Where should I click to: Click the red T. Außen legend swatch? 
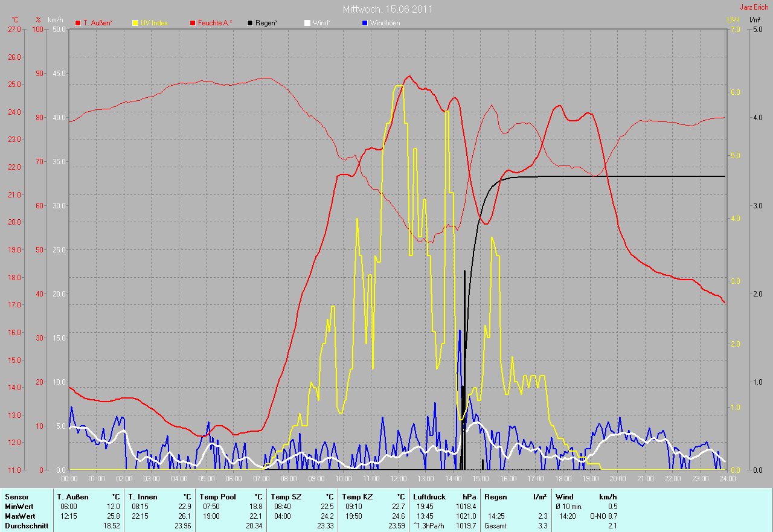78,23
